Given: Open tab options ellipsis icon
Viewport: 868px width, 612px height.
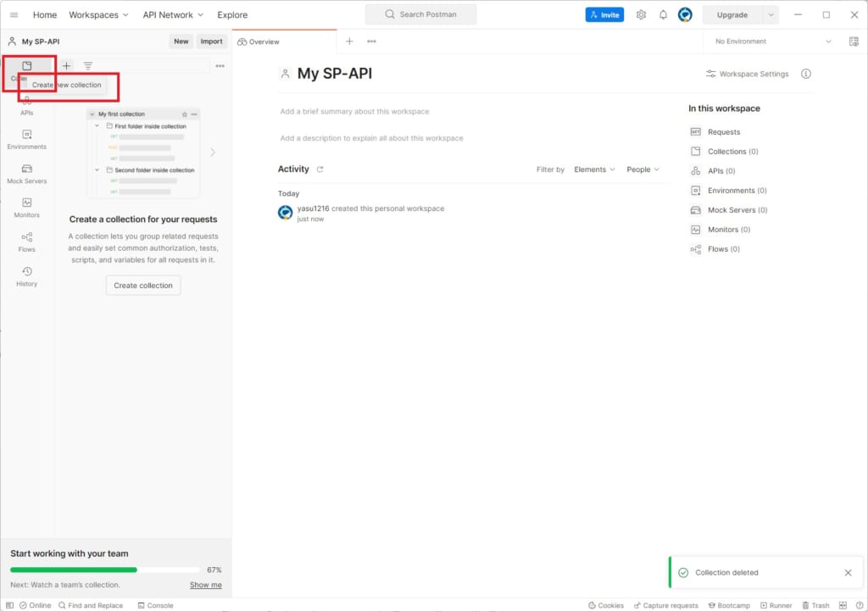Looking at the screenshot, I should [x=371, y=42].
